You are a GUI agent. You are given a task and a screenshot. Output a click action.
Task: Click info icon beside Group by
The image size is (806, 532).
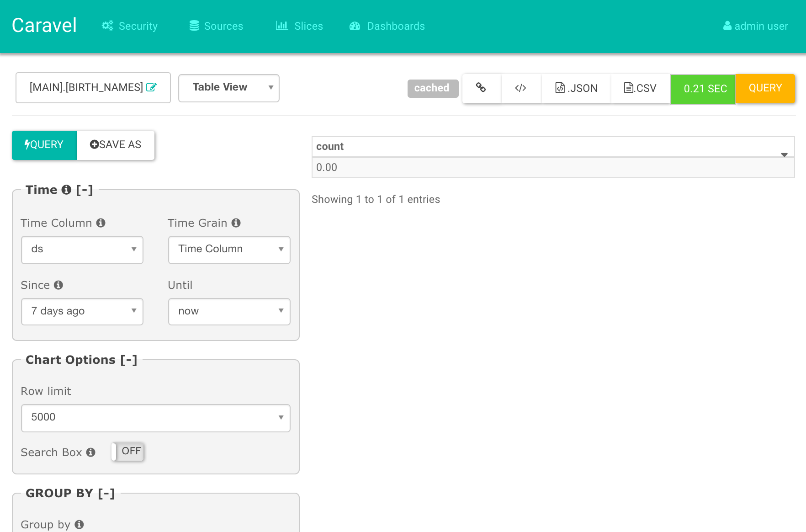click(x=80, y=524)
